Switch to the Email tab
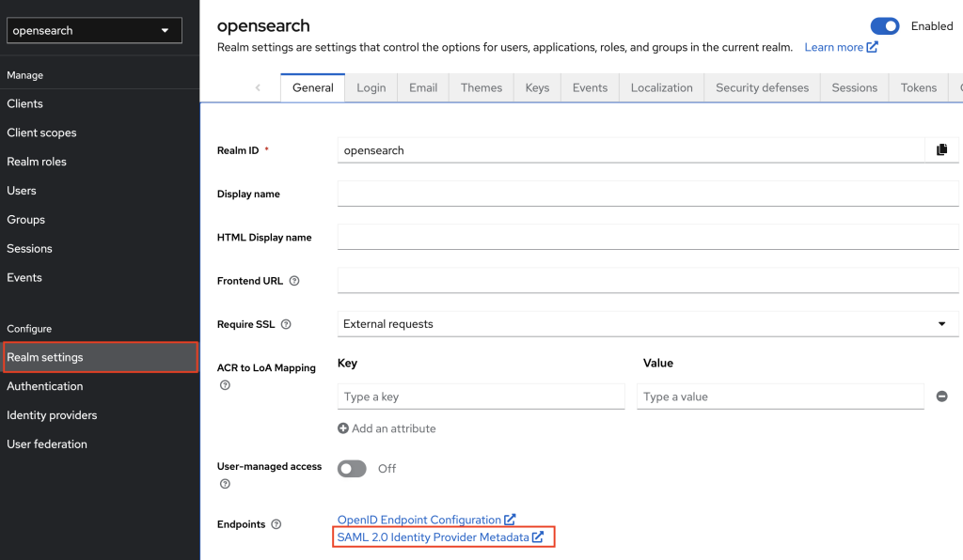Viewport: 963px width, 560px height. pos(423,87)
